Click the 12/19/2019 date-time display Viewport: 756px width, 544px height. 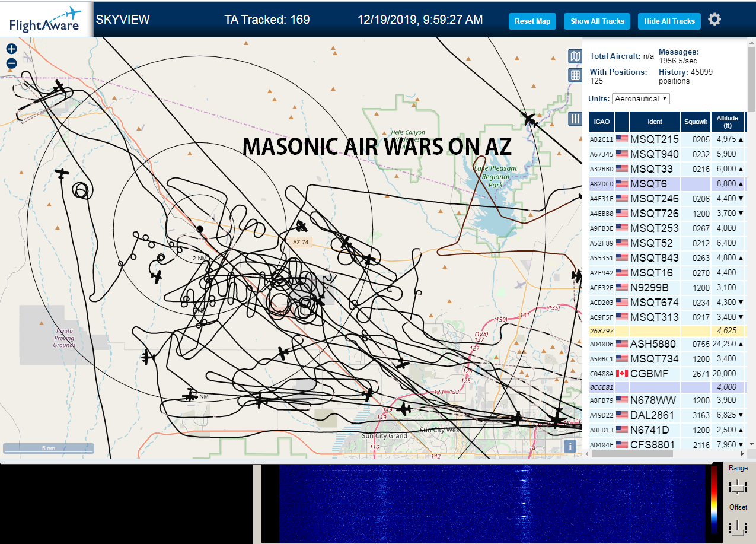coord(420,20)
